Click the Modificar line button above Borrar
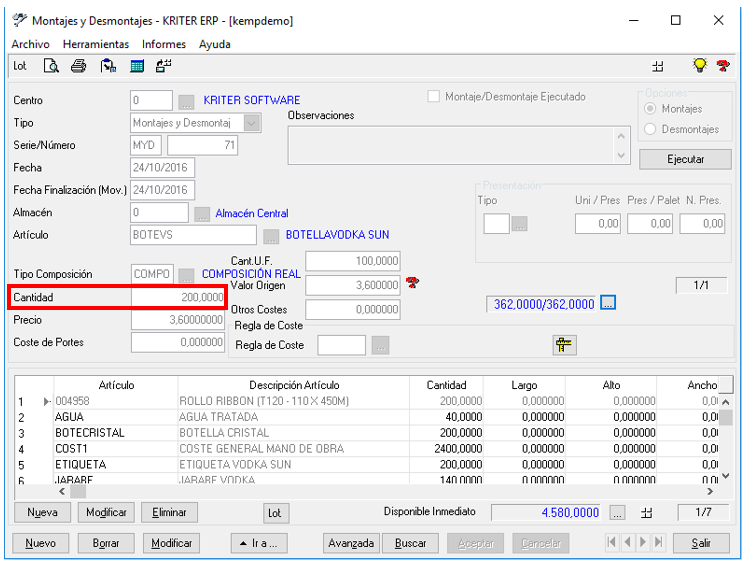The image size is (746, 563). click(x=106, y=513)
